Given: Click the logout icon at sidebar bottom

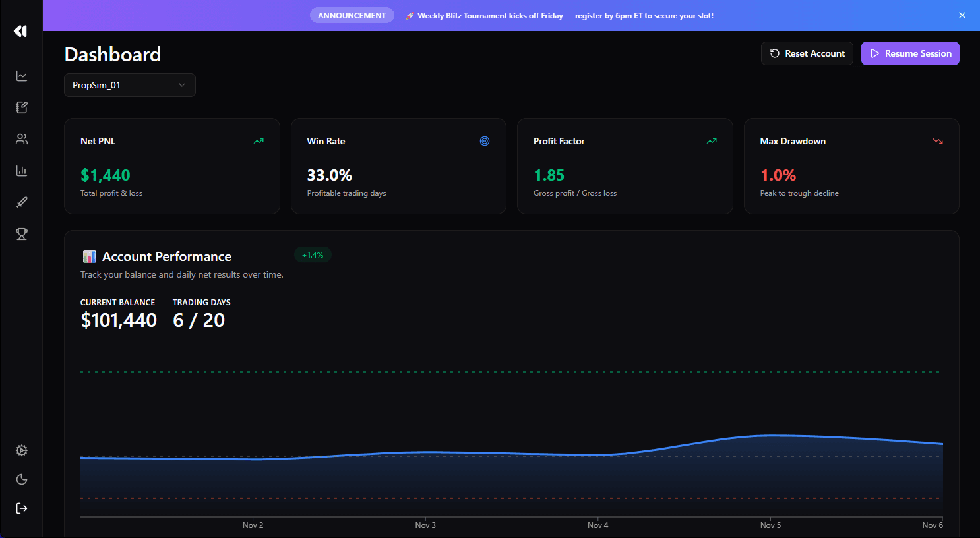Looking at the screenshot, I should pos(21,508).
